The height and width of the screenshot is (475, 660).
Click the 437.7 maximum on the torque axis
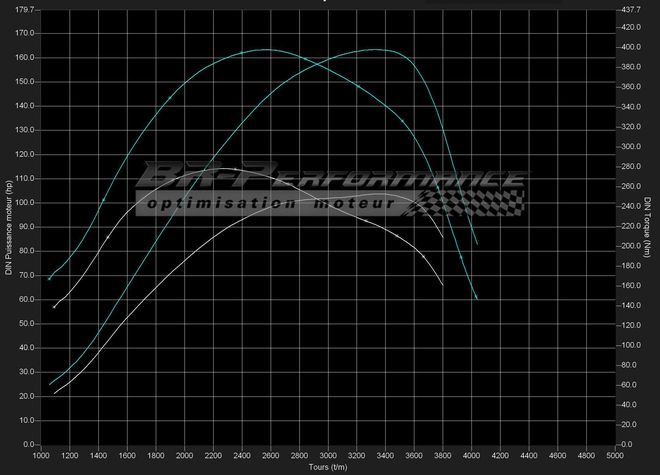pos(630,10)
